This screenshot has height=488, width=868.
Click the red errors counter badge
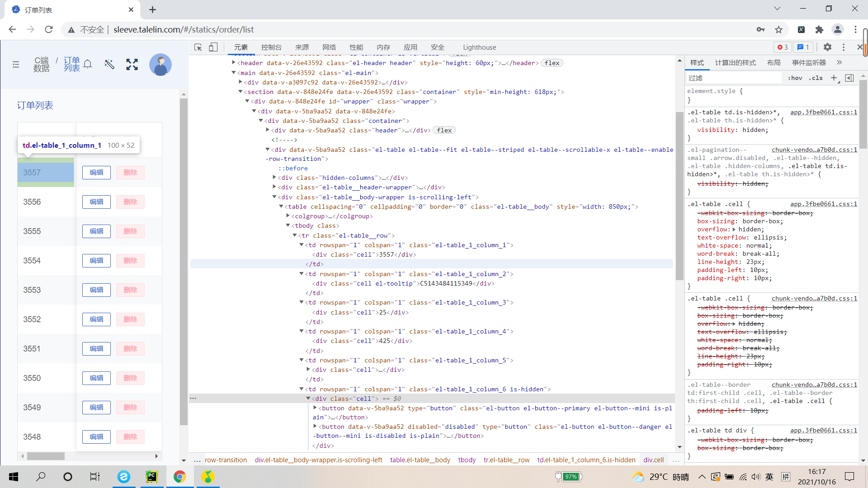783,47
